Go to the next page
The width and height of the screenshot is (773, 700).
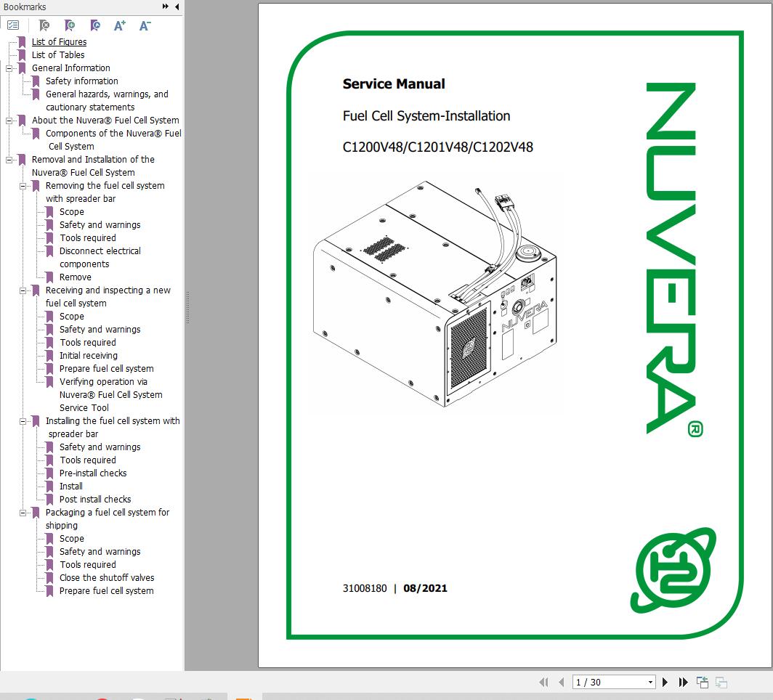click(x=665, y=683)
